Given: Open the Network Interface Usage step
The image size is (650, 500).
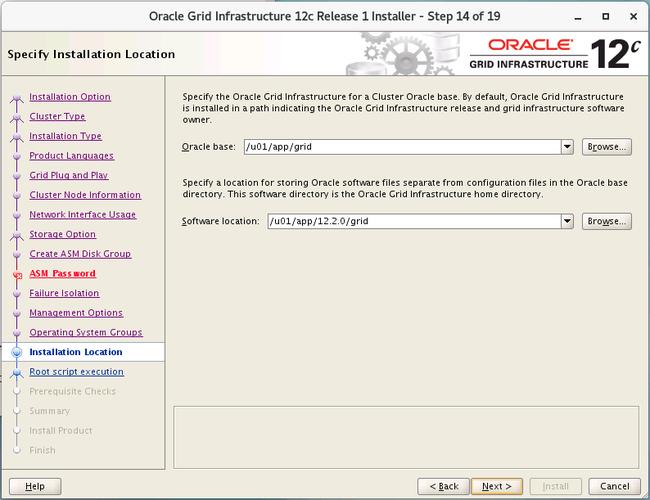Looking at the screenshot, I should (x=82, y=215).
